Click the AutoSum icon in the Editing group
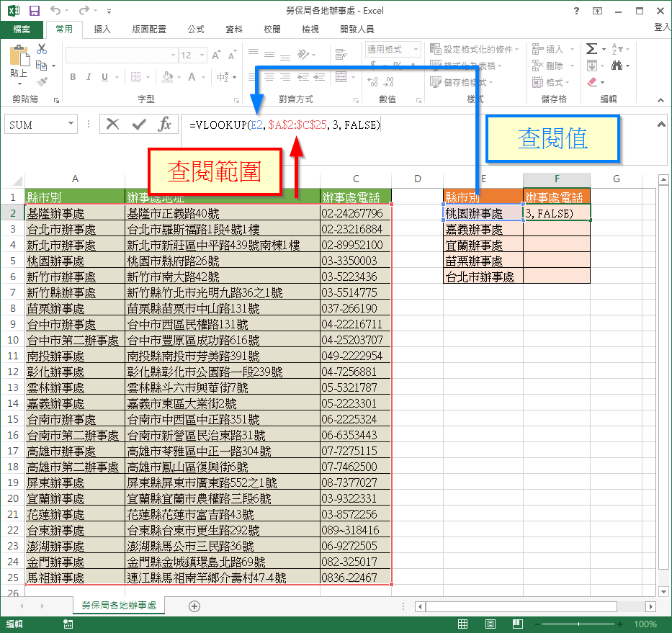 click(591, 48)
